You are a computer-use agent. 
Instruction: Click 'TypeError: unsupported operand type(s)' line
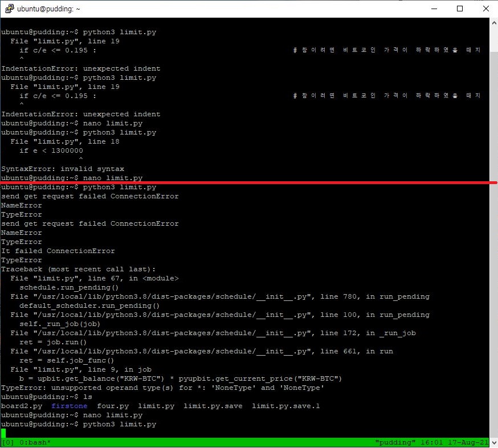click(162, 388)
